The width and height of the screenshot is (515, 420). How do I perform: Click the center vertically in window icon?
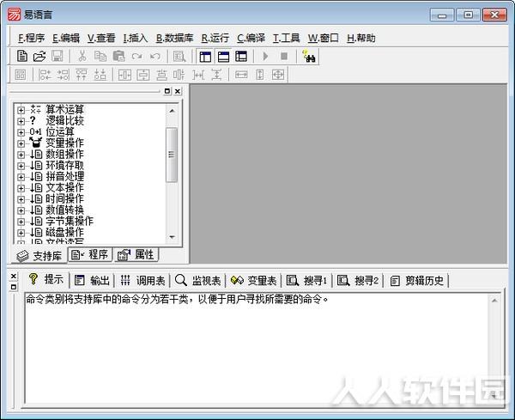(142, 75)
